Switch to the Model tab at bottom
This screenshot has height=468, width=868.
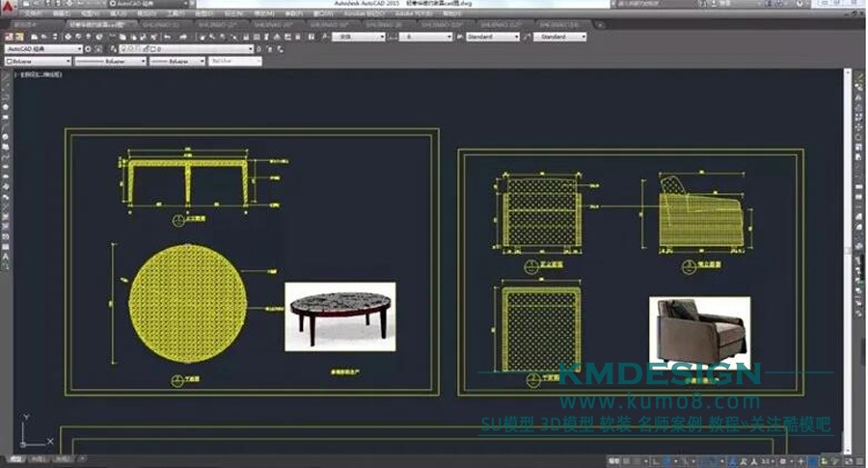pyautogui.click(x=16, y=461)
